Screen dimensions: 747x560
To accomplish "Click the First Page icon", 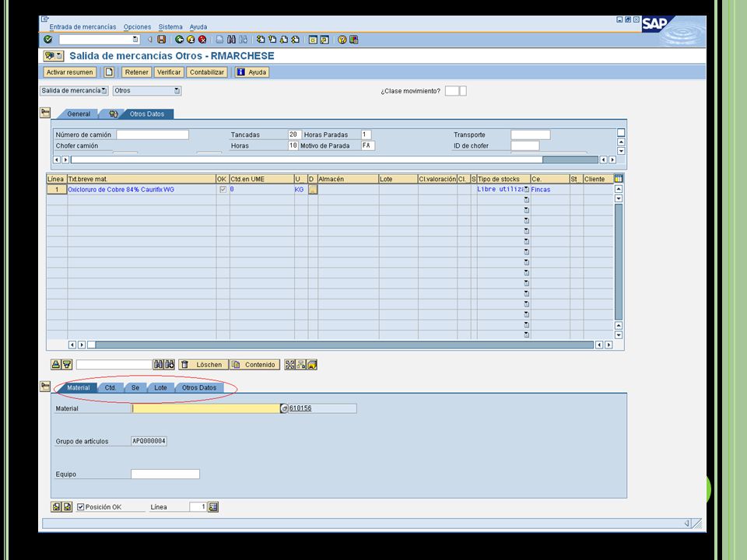I will (261, 40).
